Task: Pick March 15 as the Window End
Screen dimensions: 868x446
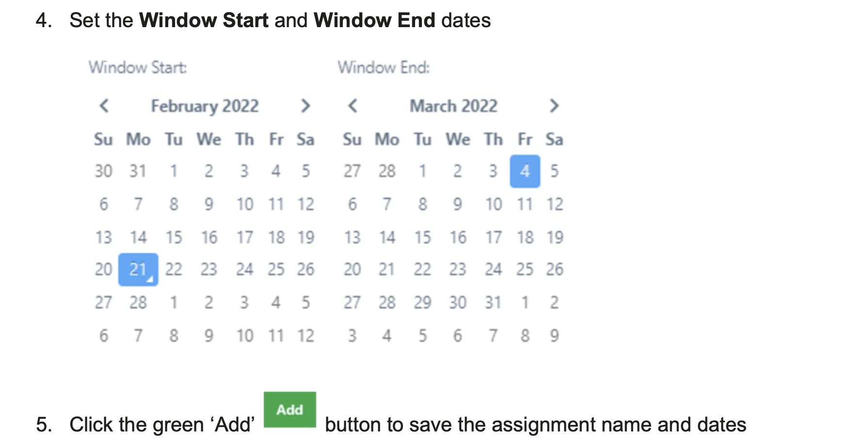Action: tap(422, 238)
